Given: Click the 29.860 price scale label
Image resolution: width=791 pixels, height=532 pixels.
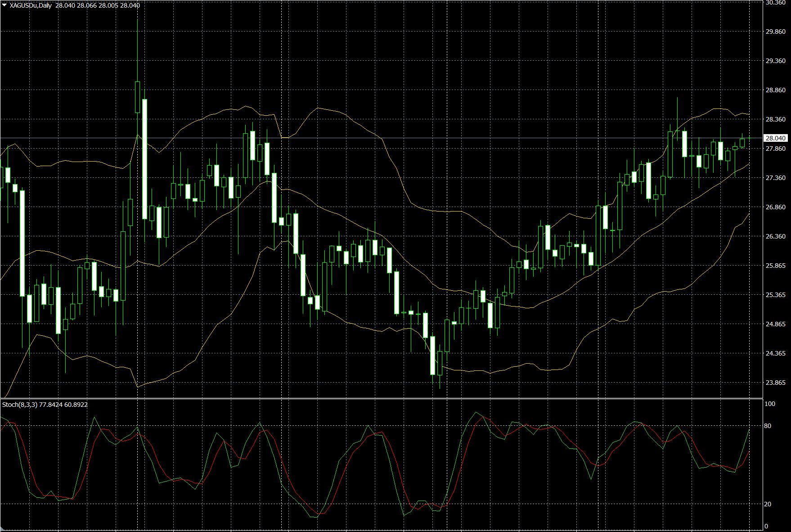Looking at the screenshot, I should click(x=776, y=32).
